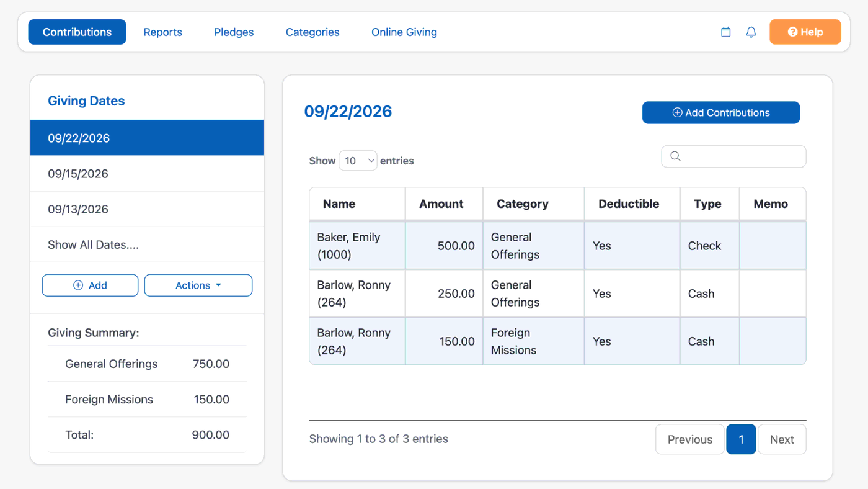Go to the Pledges tab
868x489 pixels.
tap(234, 32)
